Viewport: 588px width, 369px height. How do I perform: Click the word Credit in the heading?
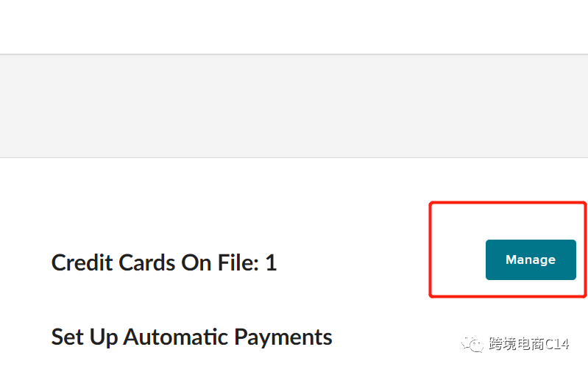[x=82, y=262]
